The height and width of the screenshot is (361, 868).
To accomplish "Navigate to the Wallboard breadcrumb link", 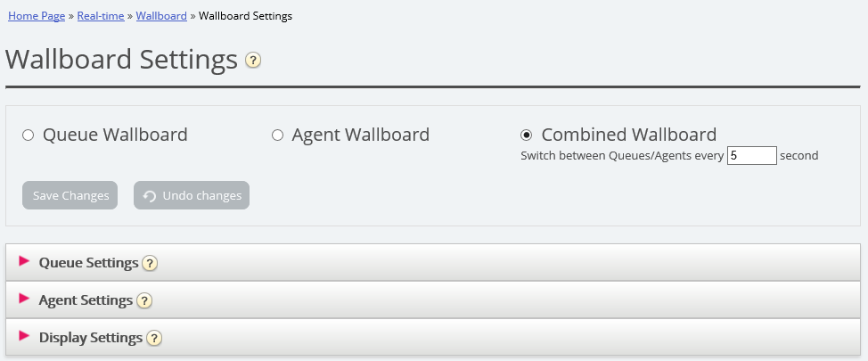I will [x=161, y=16].
